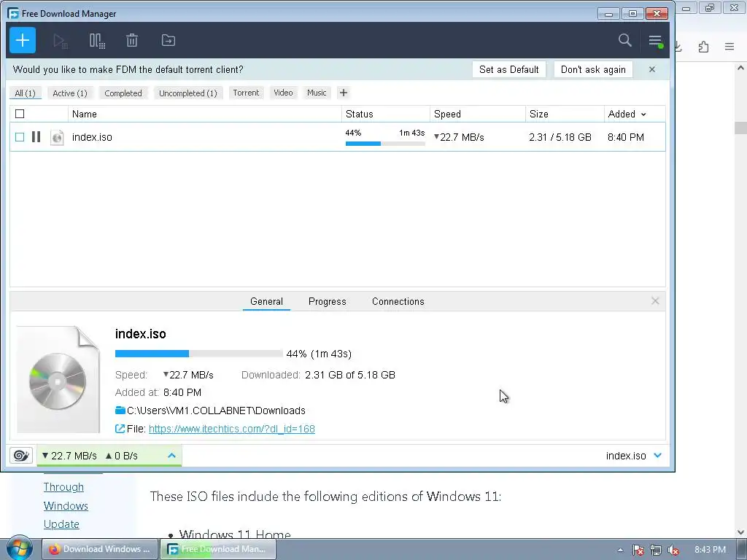
Task: Click the network tray icon
Action: pos(656,550)
